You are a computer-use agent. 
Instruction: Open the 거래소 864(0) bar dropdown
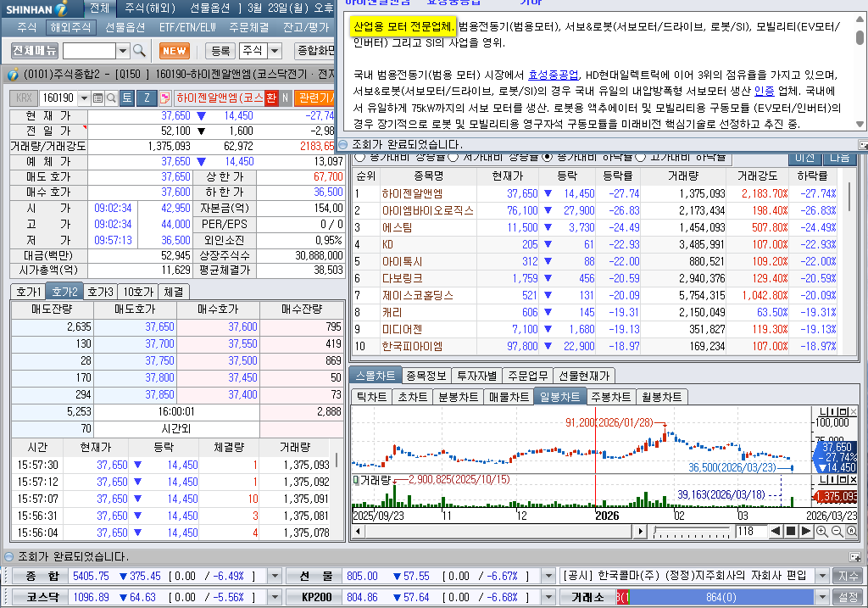tap(822, 598)
